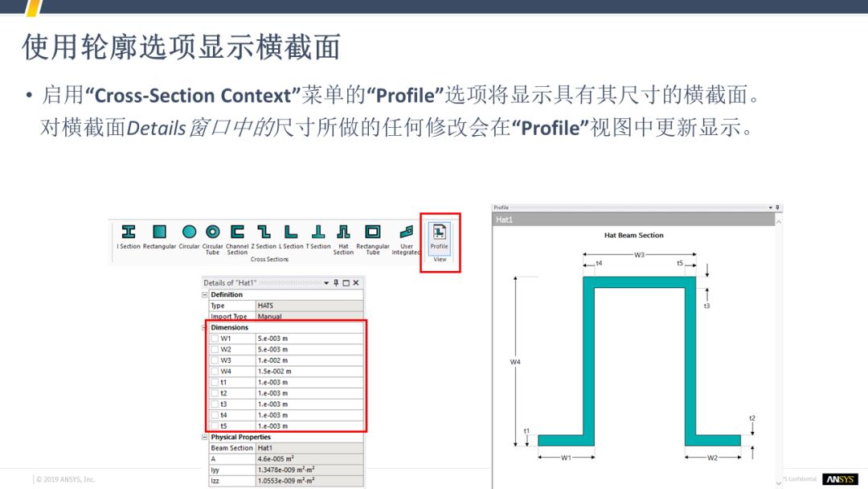
Task: Collapse the Dimensions group
Action: tap(205, 328)
